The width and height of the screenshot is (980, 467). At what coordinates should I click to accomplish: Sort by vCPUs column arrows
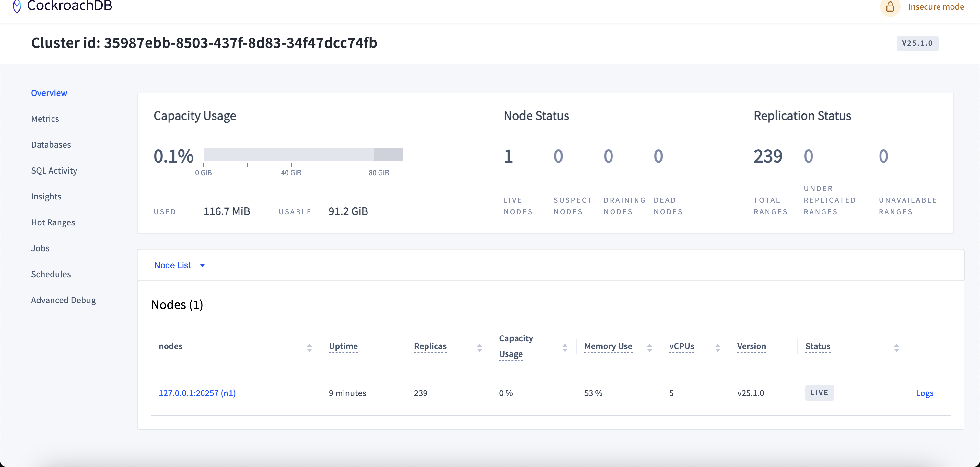tap(717, 347)
